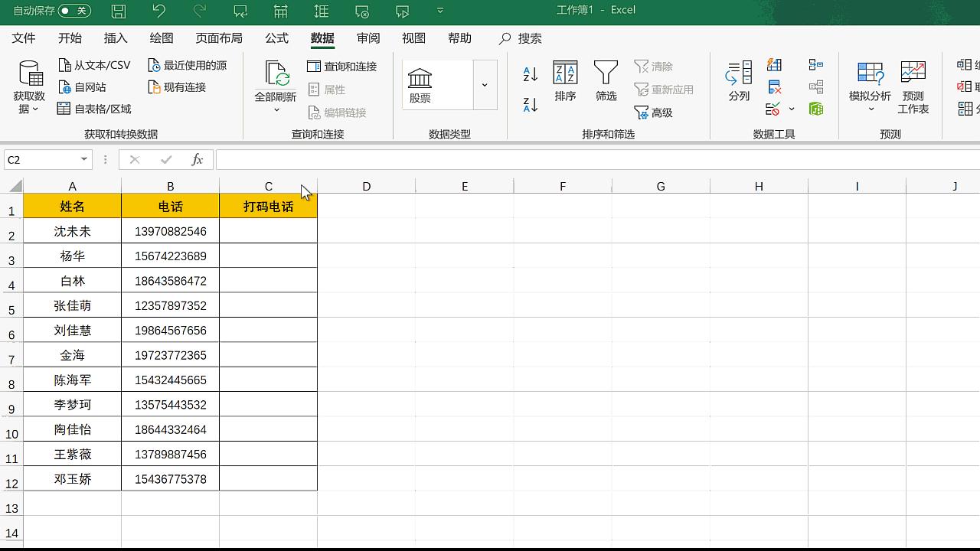Open the 获取数据 (Get Data) dropdown

(x=30, y=87)
